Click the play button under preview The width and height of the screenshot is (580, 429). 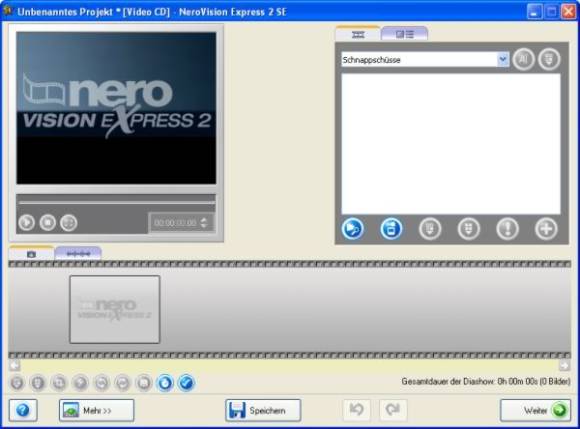[x=27, y=223]
